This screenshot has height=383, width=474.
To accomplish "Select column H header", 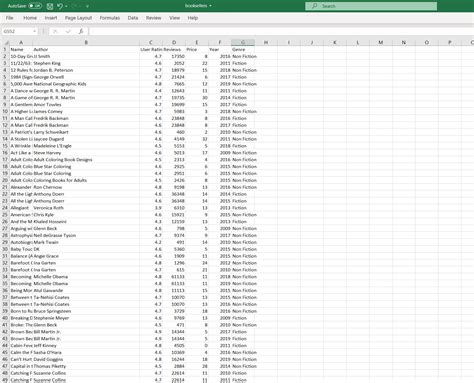I will (266, 42).
